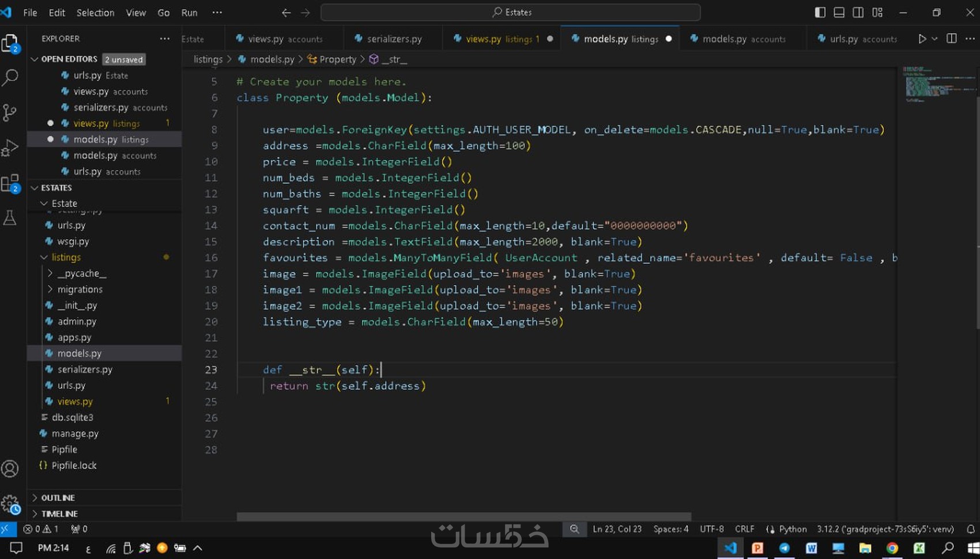
Task: Click the Split Editor Right icon
Action: [952, 39]
